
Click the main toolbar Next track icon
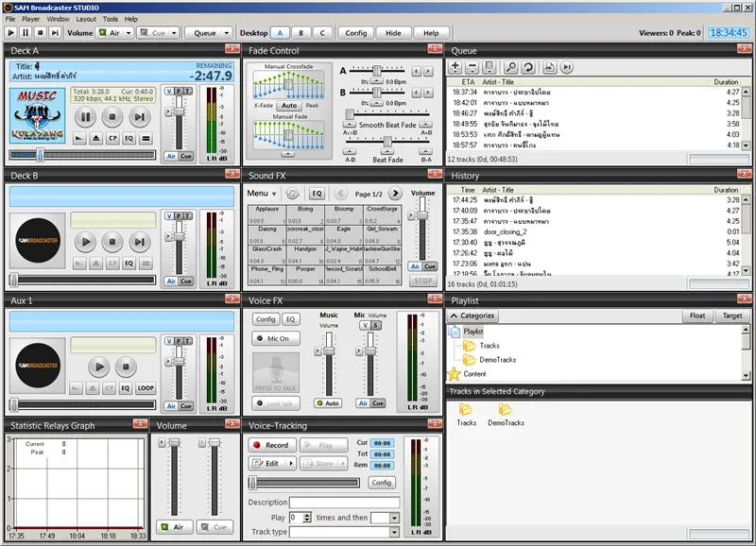pyautogui.click(x=55, y=33)
